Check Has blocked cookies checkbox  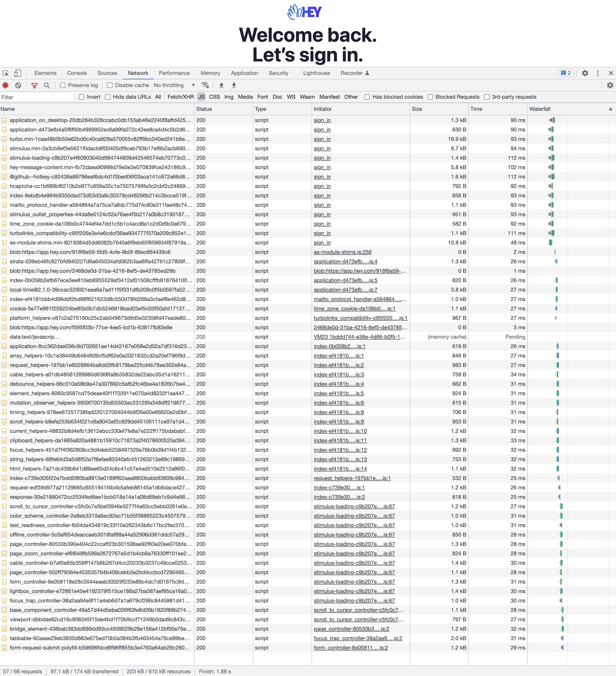(x=367, y=97)
